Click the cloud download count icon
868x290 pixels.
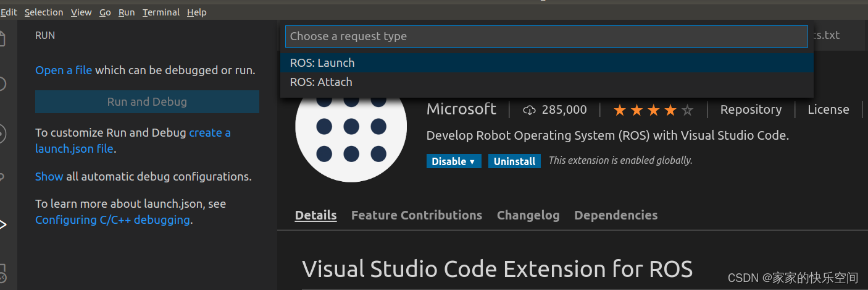529,110
